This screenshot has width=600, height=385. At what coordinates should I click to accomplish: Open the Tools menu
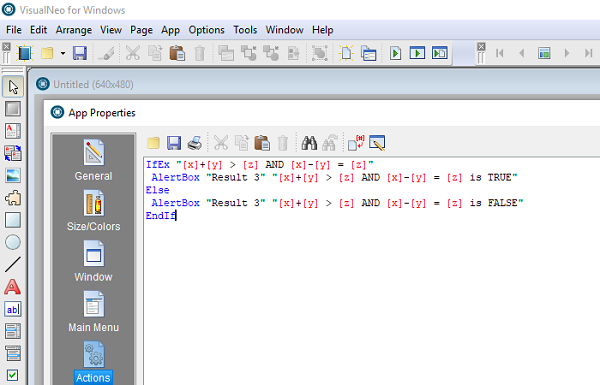[245, 30]
